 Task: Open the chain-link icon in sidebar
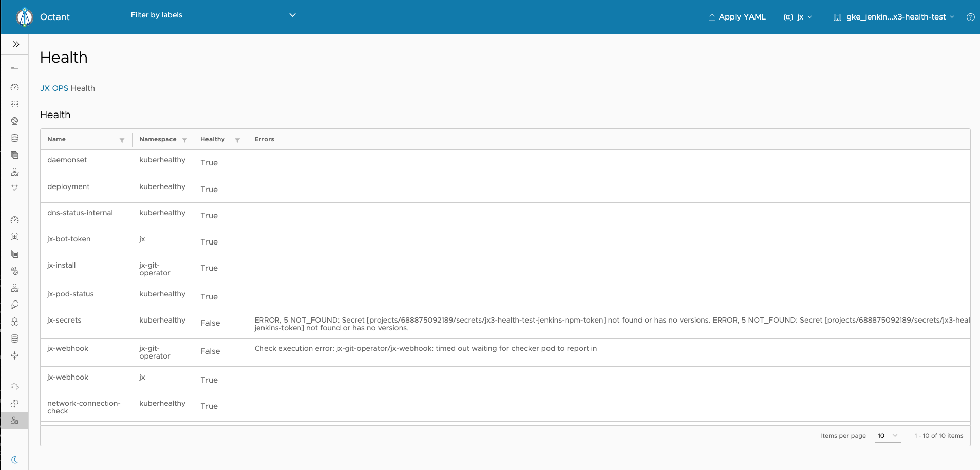[x=14, y=271]
